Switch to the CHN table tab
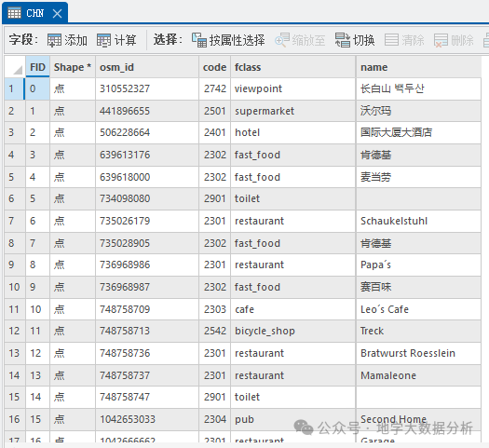The image size is (489, 448). [34, 13]
